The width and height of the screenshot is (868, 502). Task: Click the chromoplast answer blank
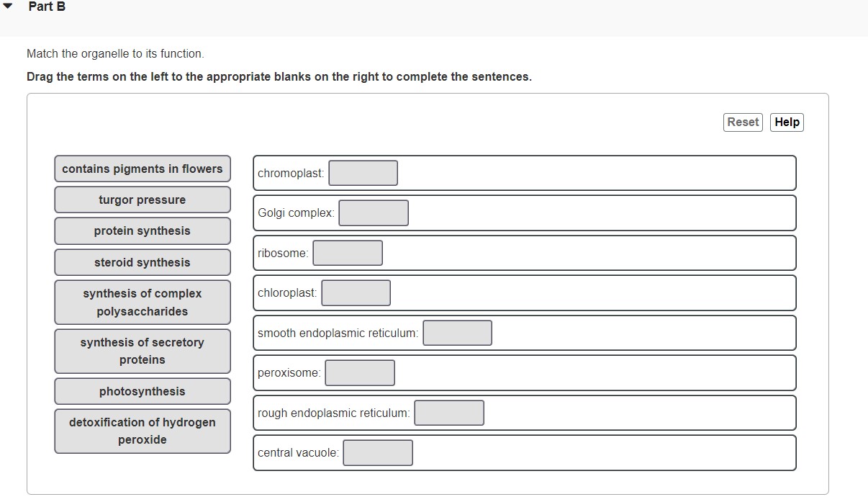pos(363,173)
